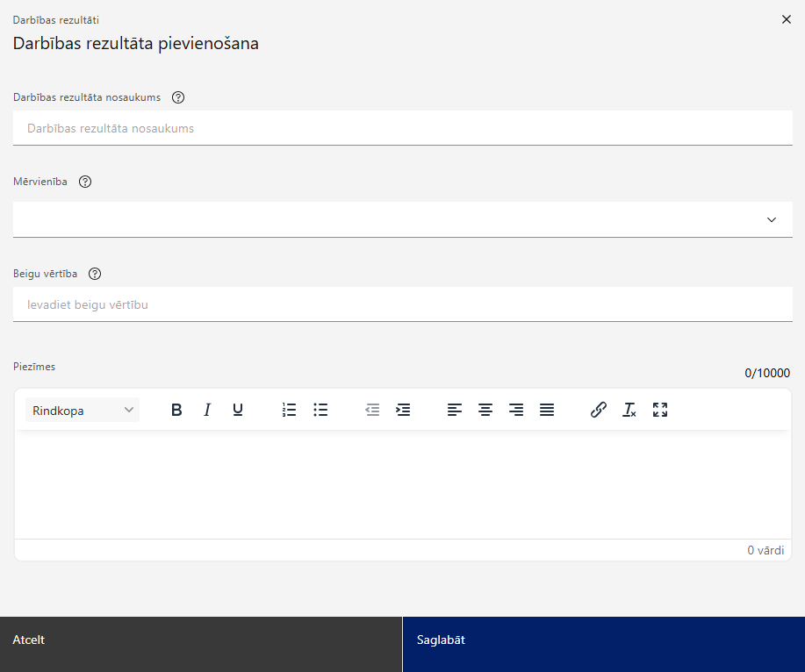Toggle underline formatting button
Screen dimensions: 805x672
click(x=238, y=410)
